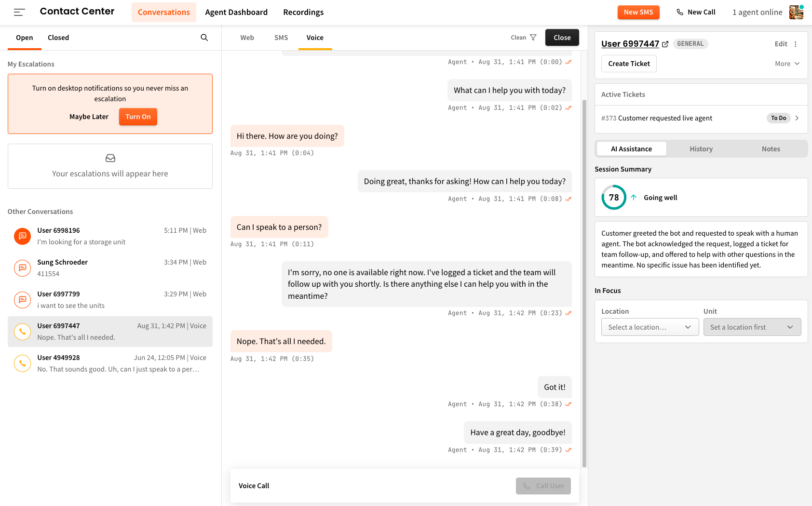This screenshot has width=812, height=506.
Task: Open the Notes tab
Action: [x=771, y=149]
